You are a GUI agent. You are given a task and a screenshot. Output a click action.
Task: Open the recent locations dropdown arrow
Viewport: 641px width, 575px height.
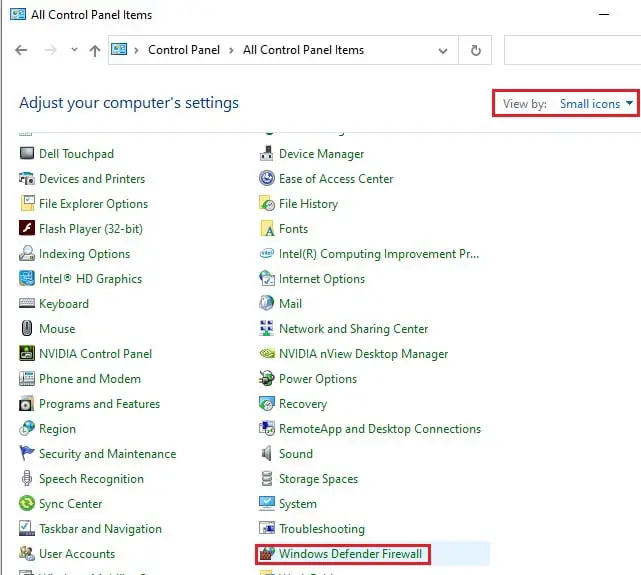click(74, 50)
